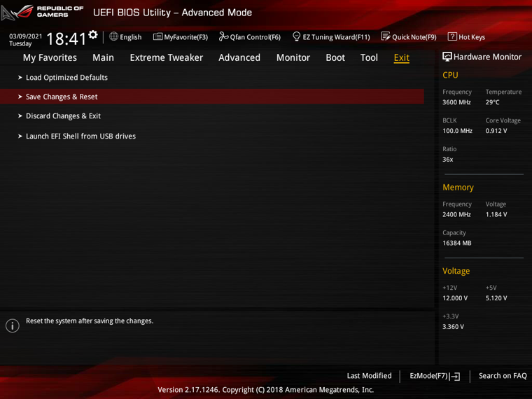Click the Qfan Control fan icon
Image resolution: width=532 pixels, height=399 pixels.
(223, 36)
